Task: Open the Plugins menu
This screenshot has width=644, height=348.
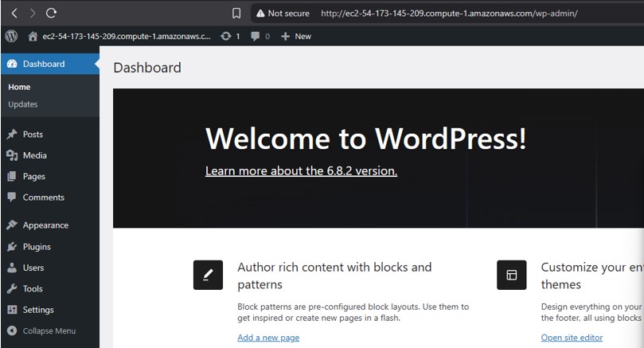Action: (x=37, y=247)
